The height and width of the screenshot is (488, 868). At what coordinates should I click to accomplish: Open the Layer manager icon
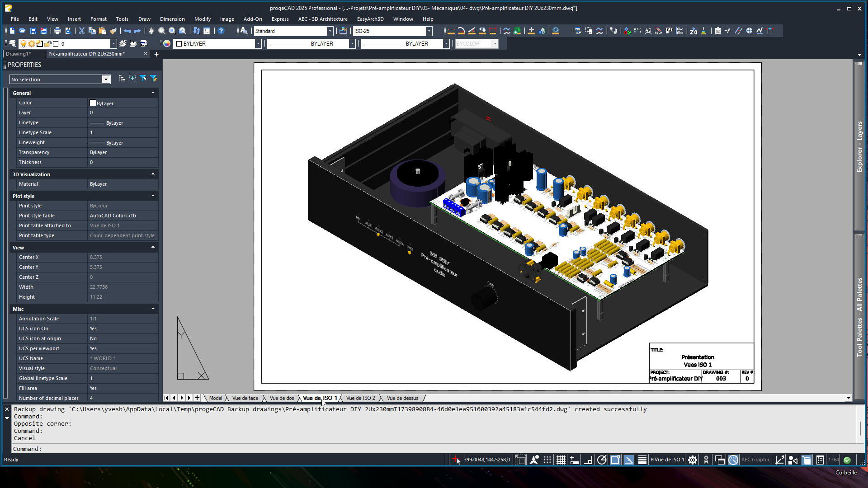(12, 43)
